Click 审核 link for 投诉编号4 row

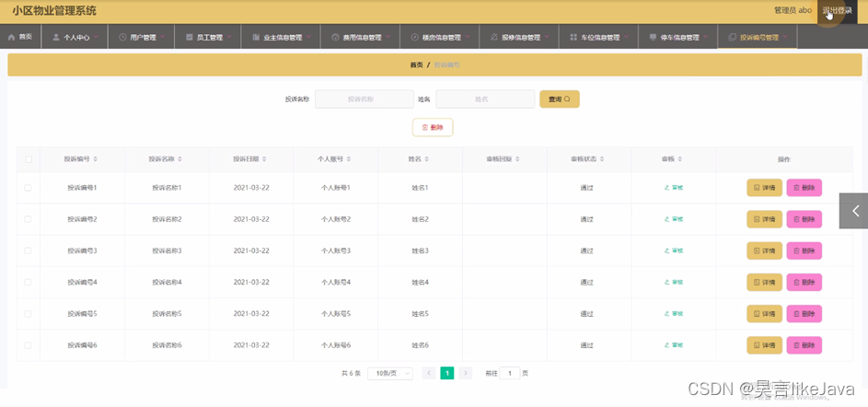point(674,283)
